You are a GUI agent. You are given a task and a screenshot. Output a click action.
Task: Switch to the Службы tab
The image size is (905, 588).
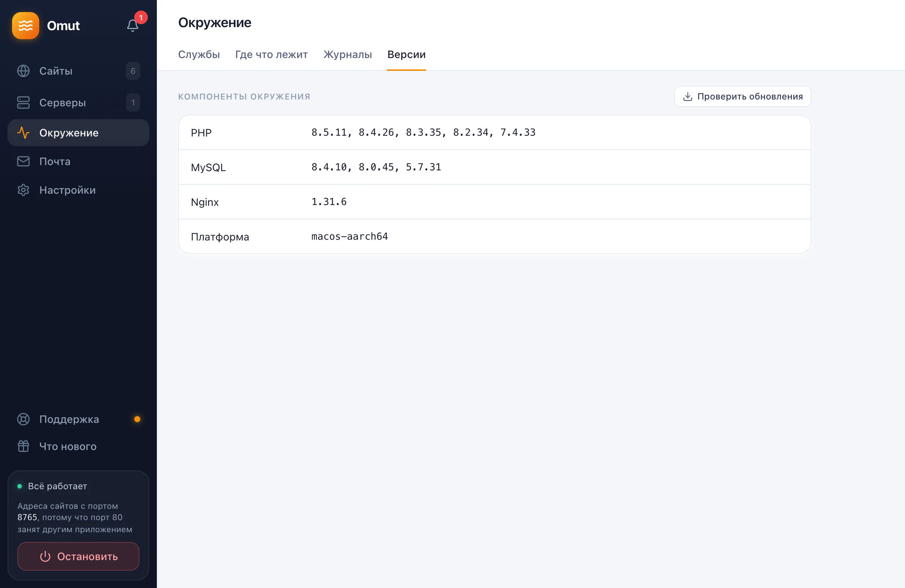tap(199, 54)
